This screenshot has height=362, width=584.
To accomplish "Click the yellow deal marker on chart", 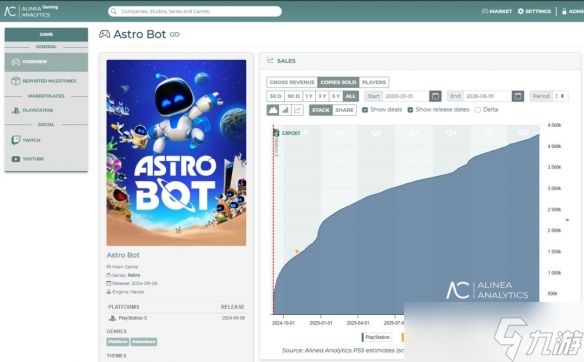I will click(x=297, y=251).
